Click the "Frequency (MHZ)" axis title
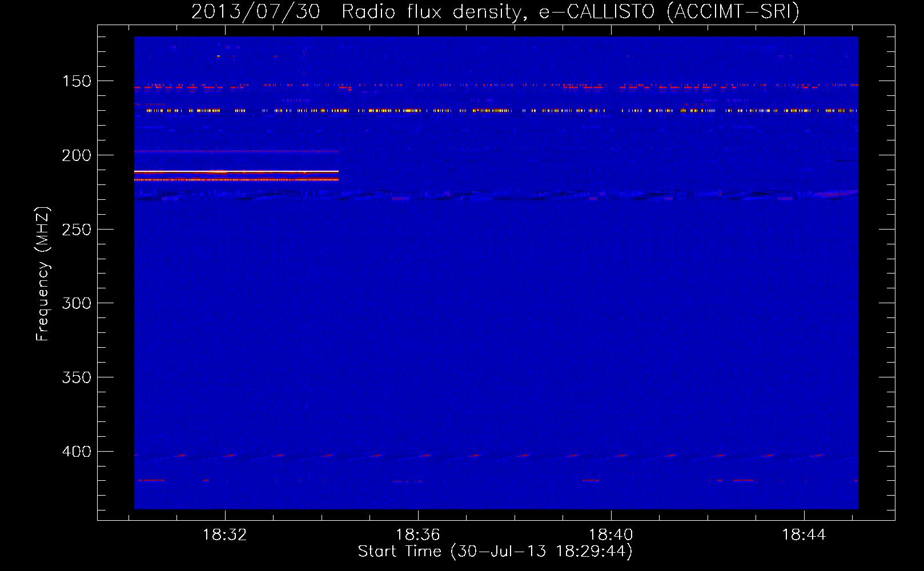This screenshot has height=571, width=924. [43, 274]
